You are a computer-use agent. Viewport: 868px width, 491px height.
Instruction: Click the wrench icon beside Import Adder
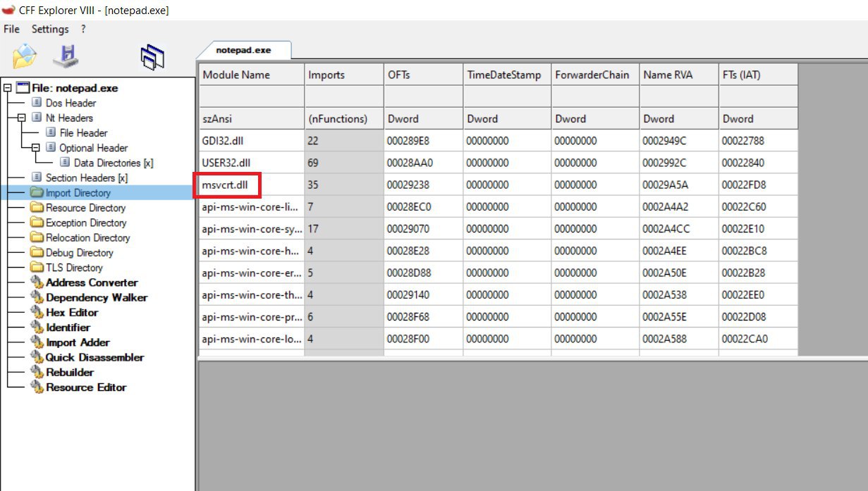37,342
